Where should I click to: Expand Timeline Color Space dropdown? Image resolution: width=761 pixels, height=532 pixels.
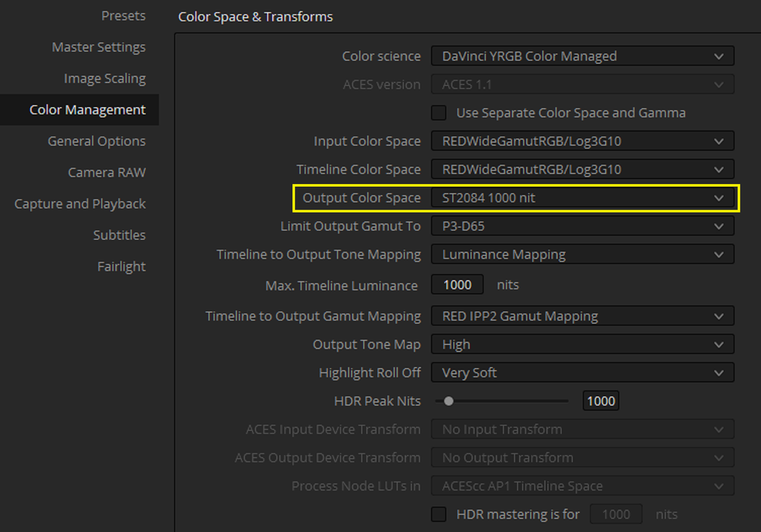(x=583, y=170)
